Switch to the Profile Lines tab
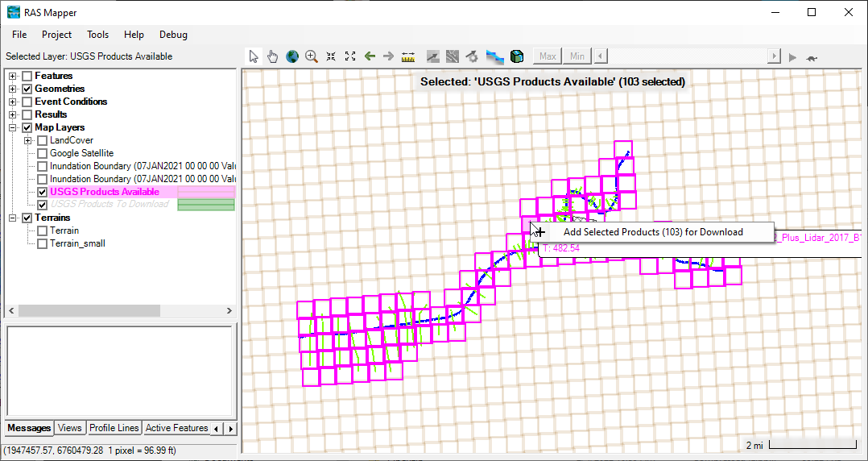This screenshot has width=868, height=461. tap(114, 428)
